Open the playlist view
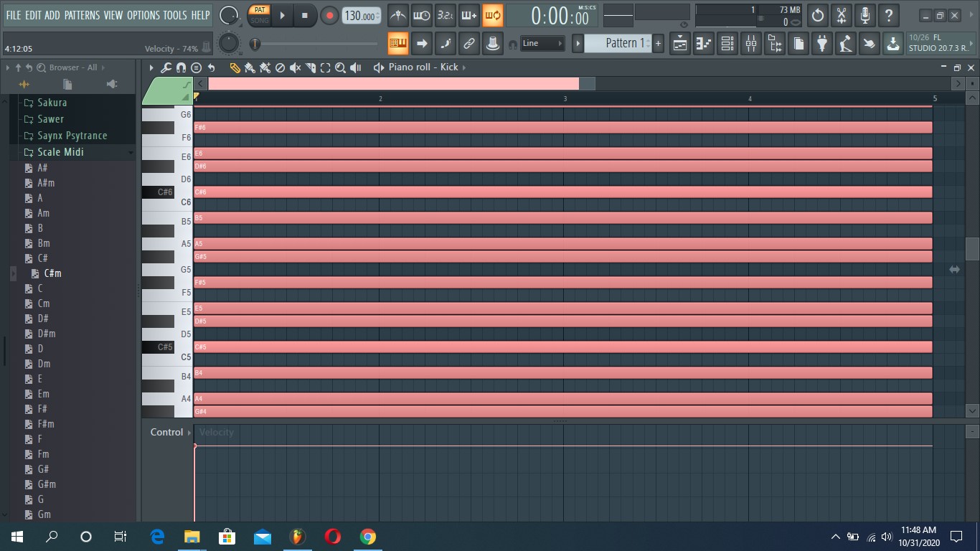This screenshot has width=980, height=551. (680, 44)
